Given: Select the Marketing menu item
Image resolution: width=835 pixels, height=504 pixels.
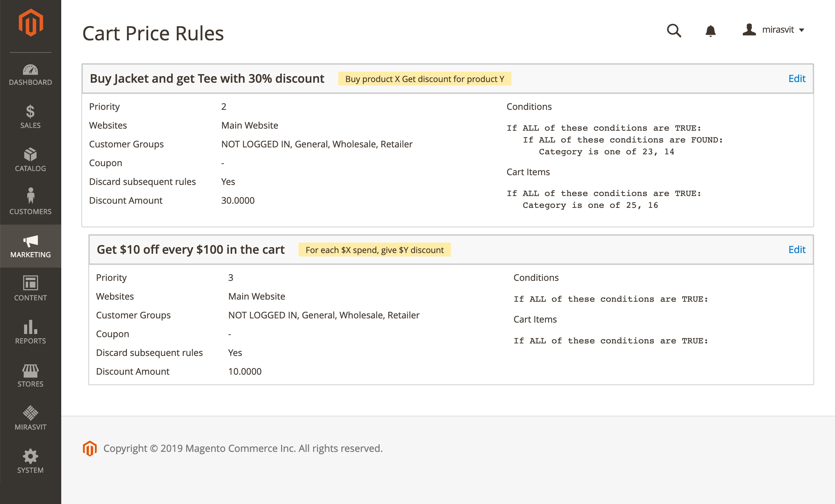Looking at the screenshot, I should 31,246.
